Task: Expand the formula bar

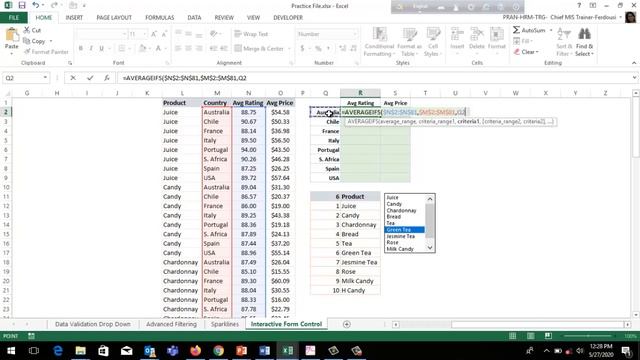Action: 634,78
